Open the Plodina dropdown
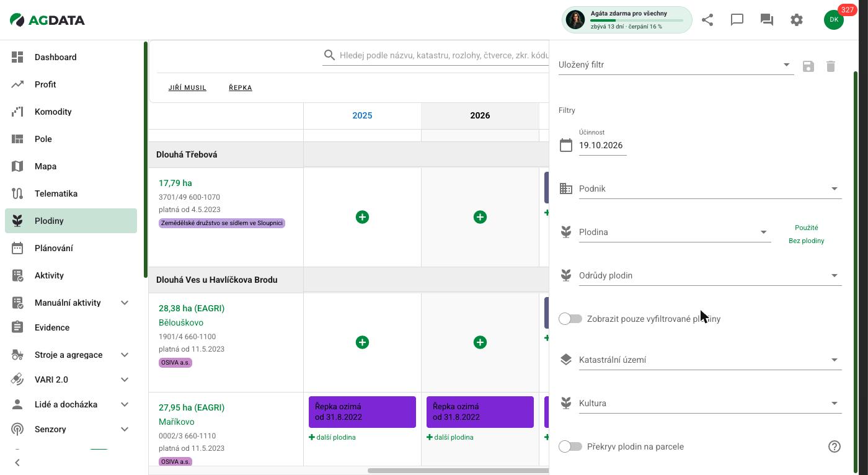Screen dimensions: 868x475 pyautogui.click(x=675, y=232)
